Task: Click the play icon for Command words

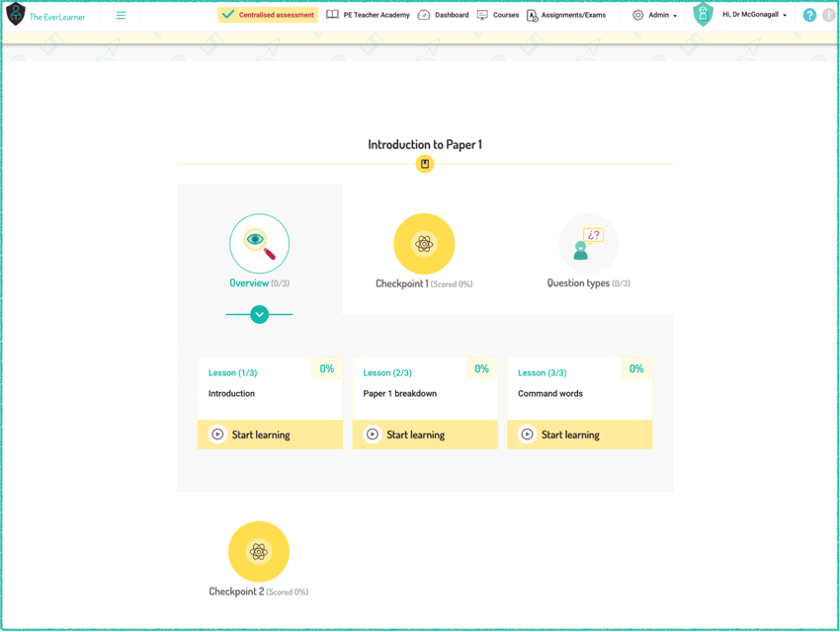Action: (527, 434)
